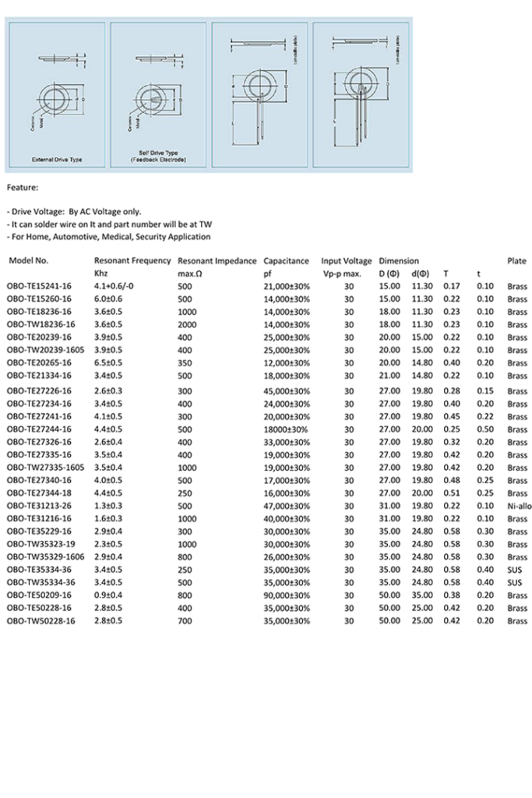Viewport: 532px width, 798px height.
Task: Click the External Drive Type diagram
Action: 58,94
